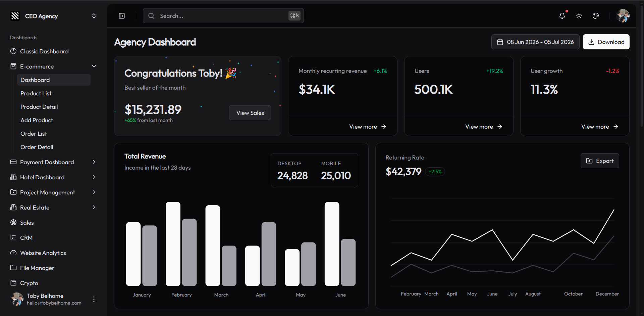View more on User growth card
Viewport: 644px width, 316px height.
click(x=600, y=127)
